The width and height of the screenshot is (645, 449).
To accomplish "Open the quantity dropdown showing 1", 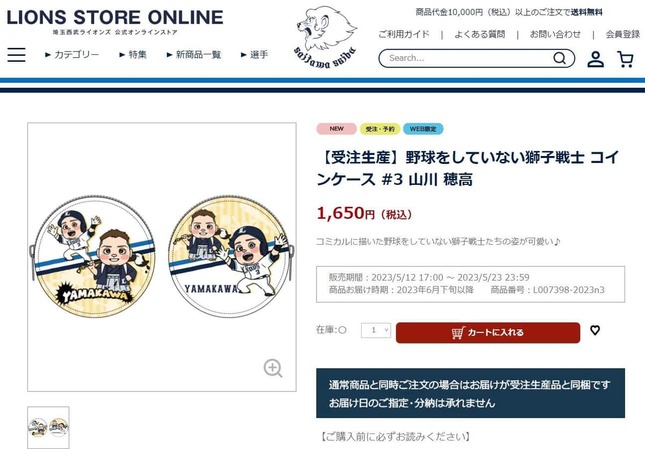I will [x=376, y=330].
